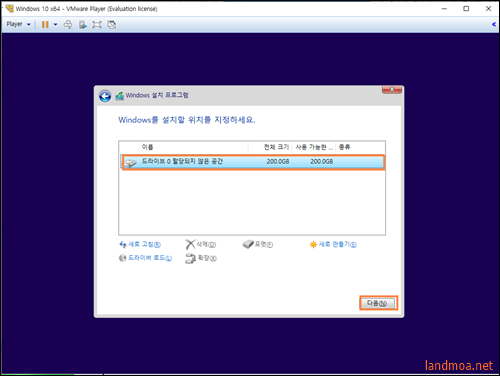Click the 사용 가능한 column header
Screen dimensions: 500x376
tap(313, 147)
